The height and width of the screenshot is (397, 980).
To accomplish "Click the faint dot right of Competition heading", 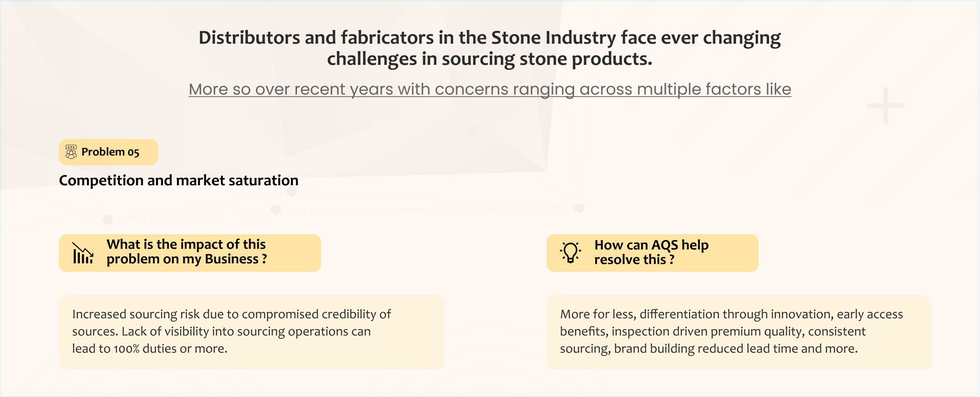I will tap(292, 192).
